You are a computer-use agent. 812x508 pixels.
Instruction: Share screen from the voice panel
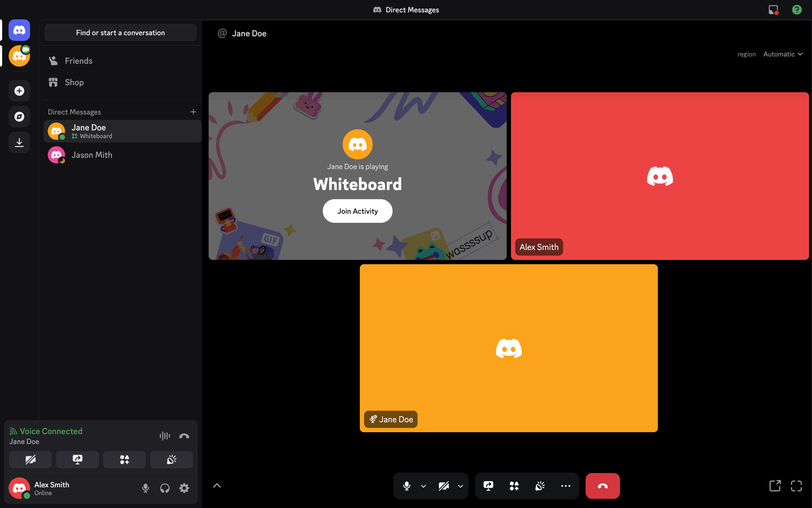pos(77,460)
